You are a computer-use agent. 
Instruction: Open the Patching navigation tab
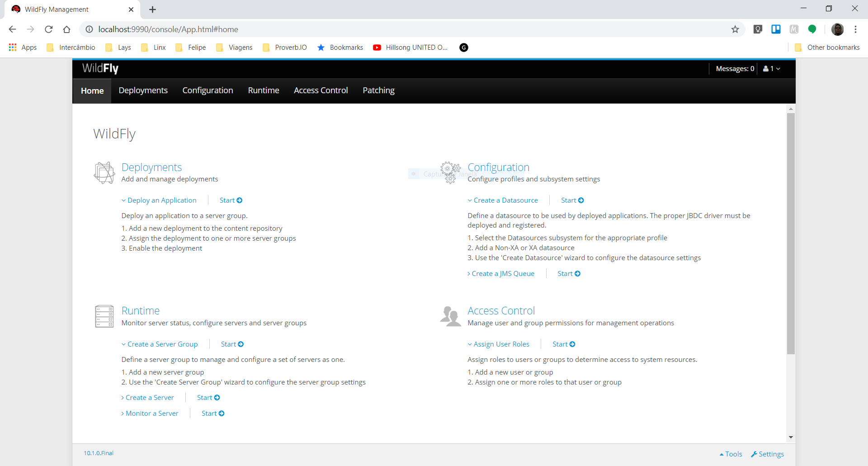tap(379, 91)
